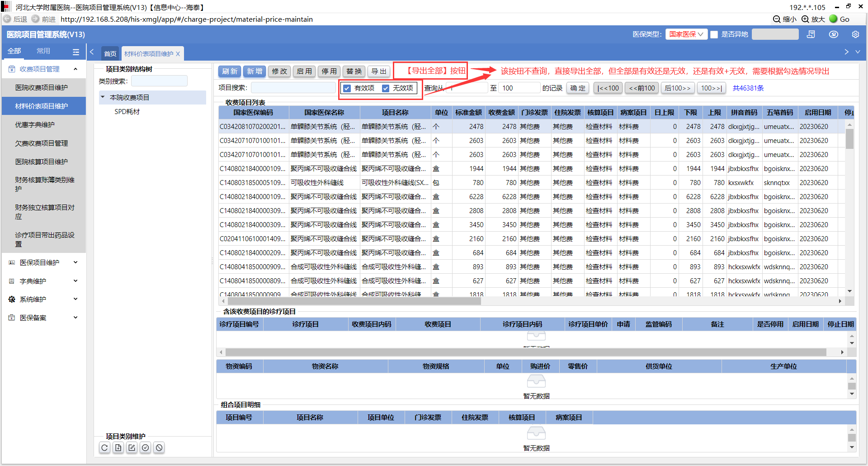The width and height of the screenshot is (868, 466).
Task: Open 医院收费项目维护 in the sidebar
Action: click(x=42, y=88)
